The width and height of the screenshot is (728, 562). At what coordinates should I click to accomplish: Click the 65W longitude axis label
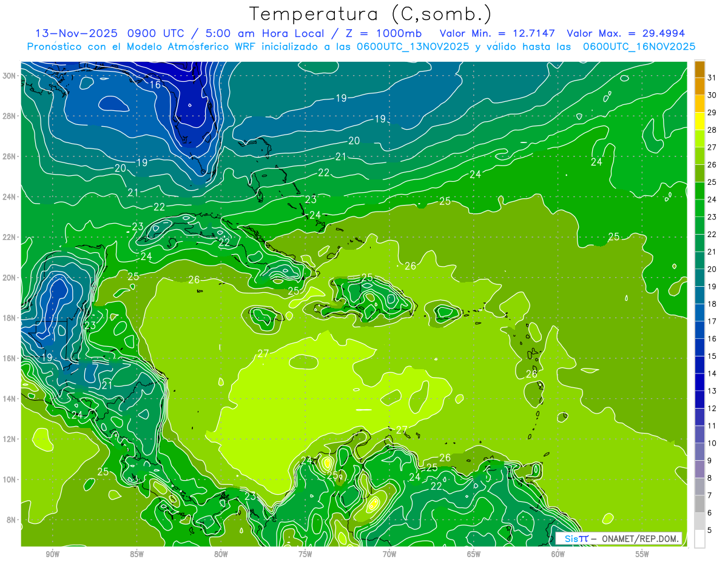(474, 554)
